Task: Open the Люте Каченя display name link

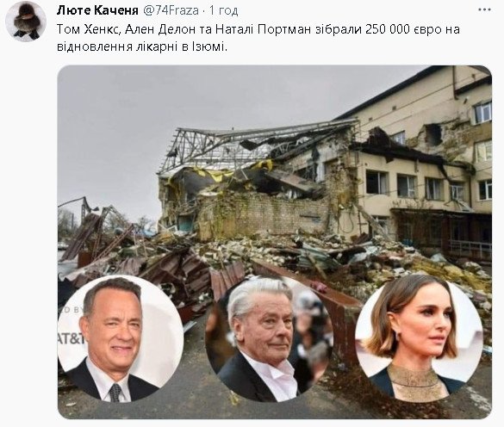Action: (x=97, y=10)
